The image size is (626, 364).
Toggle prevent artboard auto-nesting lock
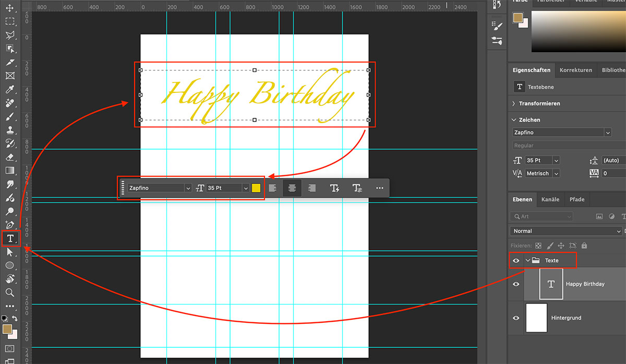tap(573, 245)
